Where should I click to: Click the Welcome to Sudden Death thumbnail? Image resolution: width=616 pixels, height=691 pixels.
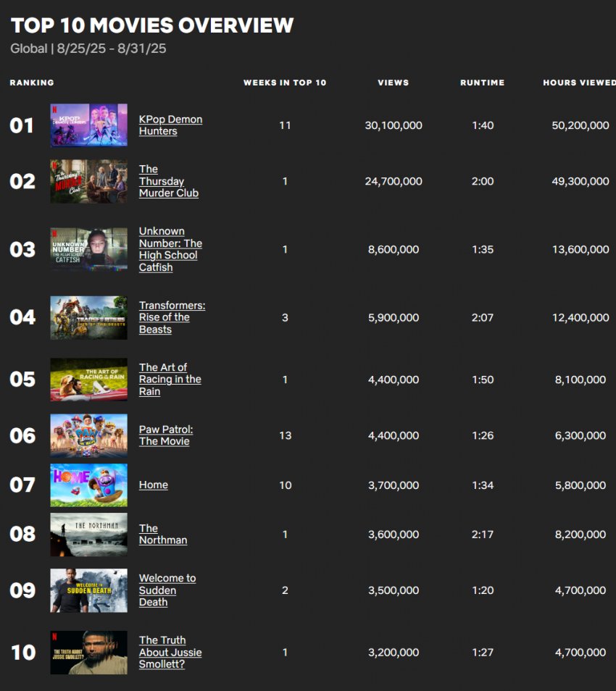(x=88, y=590)
